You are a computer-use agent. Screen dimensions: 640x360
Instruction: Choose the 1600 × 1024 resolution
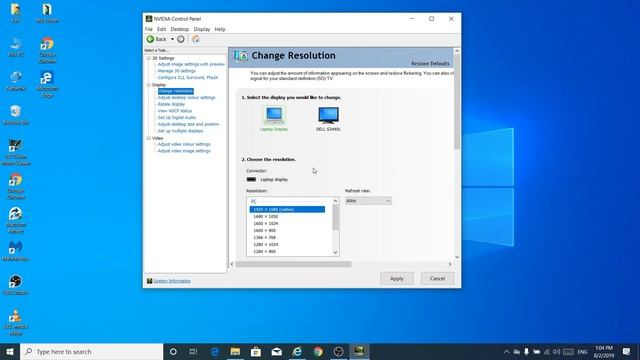[266, 224]
